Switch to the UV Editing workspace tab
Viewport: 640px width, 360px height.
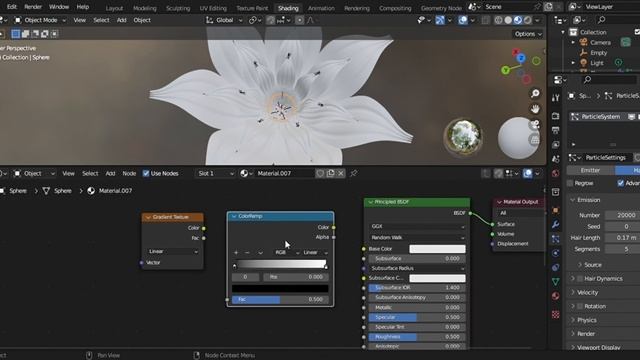click(213, 8)
